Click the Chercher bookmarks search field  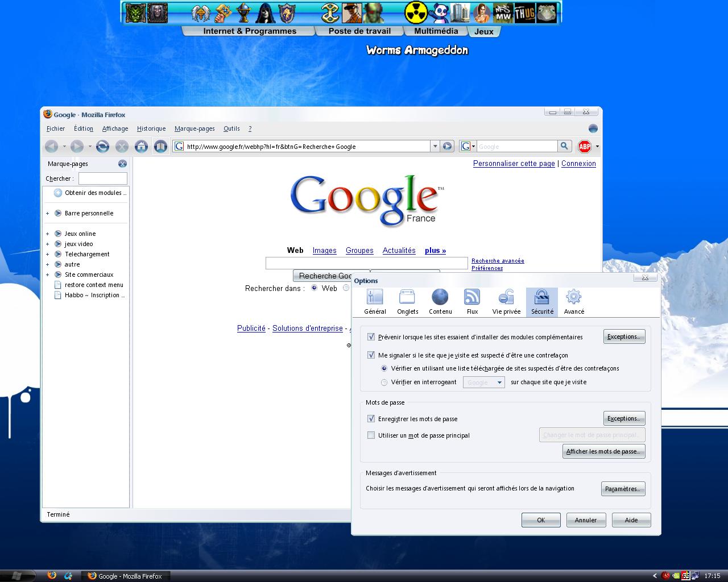coord(102,178)
